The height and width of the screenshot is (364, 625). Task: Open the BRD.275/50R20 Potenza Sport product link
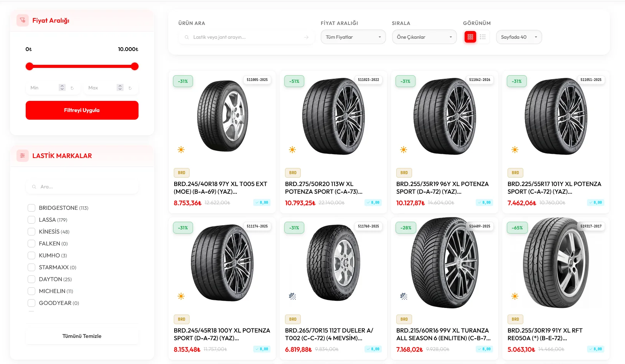point(323,188)
